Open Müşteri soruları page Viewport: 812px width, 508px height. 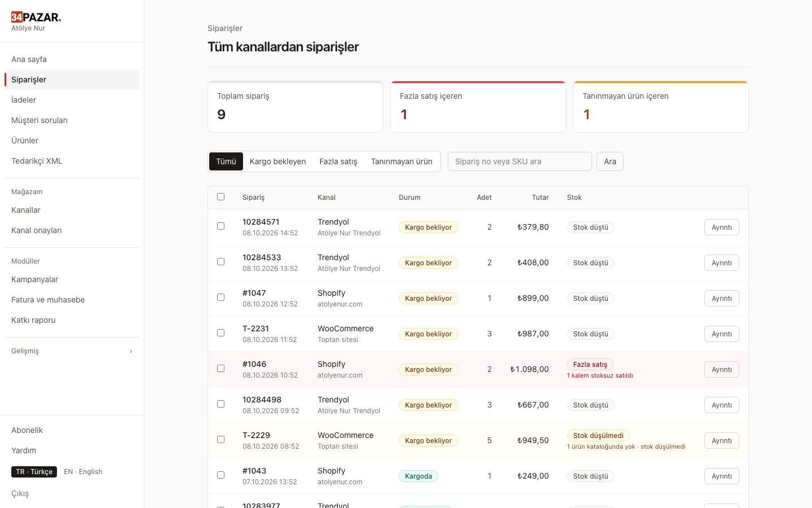(x=72, y=120)
